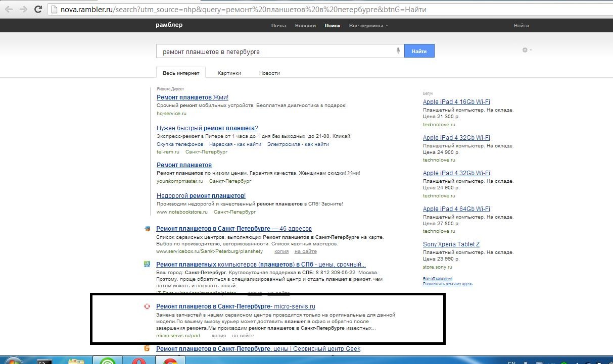Click the tel-rem.ru ad domain
The width and height of the screenshot is (613, 364).
[x=168, y=152]
